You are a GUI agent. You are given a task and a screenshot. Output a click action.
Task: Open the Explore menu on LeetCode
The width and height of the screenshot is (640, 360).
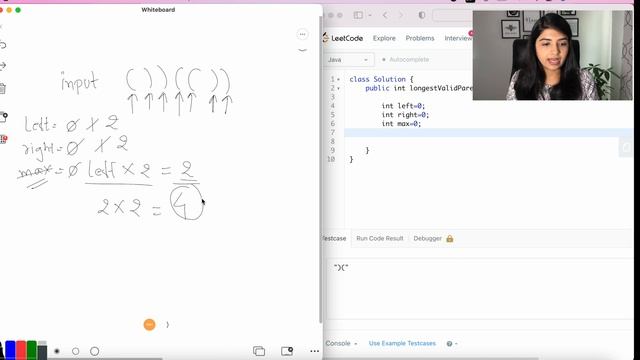pyautogui.click(x=384, y=38)
